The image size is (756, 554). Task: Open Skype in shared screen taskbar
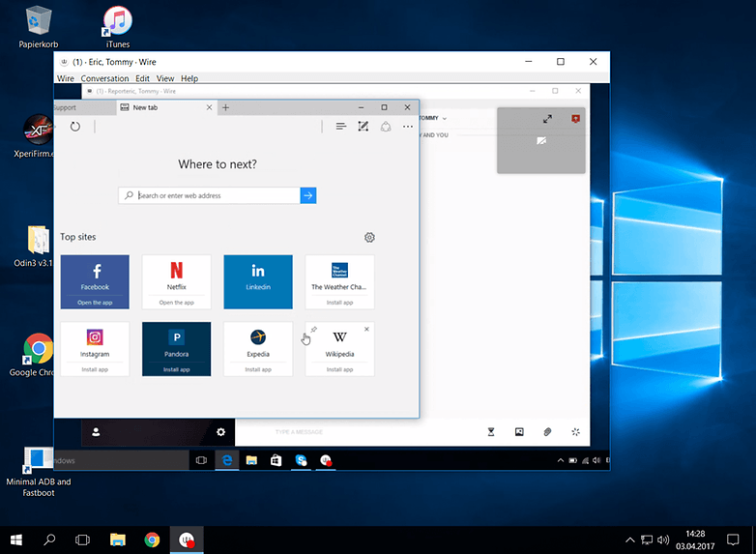(302, 460)
